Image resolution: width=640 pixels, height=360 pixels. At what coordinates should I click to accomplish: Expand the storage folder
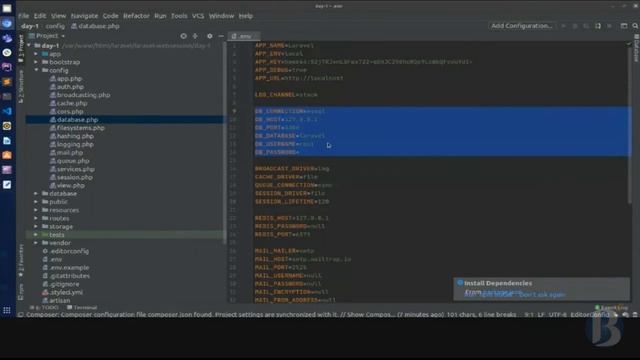click(x=36, y=227)
